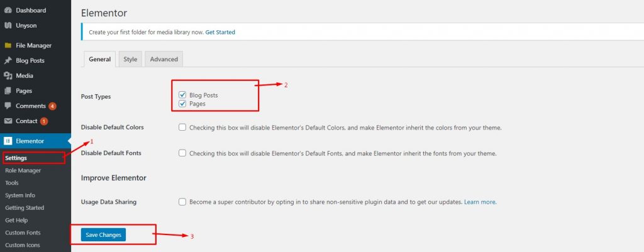Click the Contact envelope icon
The width and height of the screenshot is (644, 252).
click(8, 121)
